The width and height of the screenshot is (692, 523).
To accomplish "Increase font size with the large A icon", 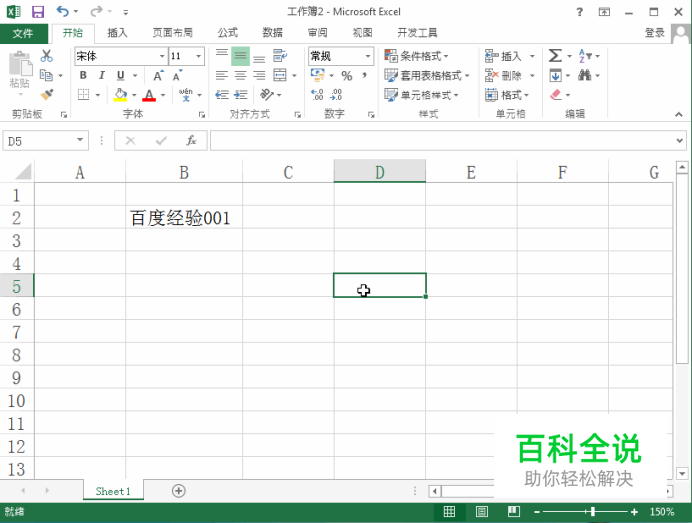I will pos(158,75).
